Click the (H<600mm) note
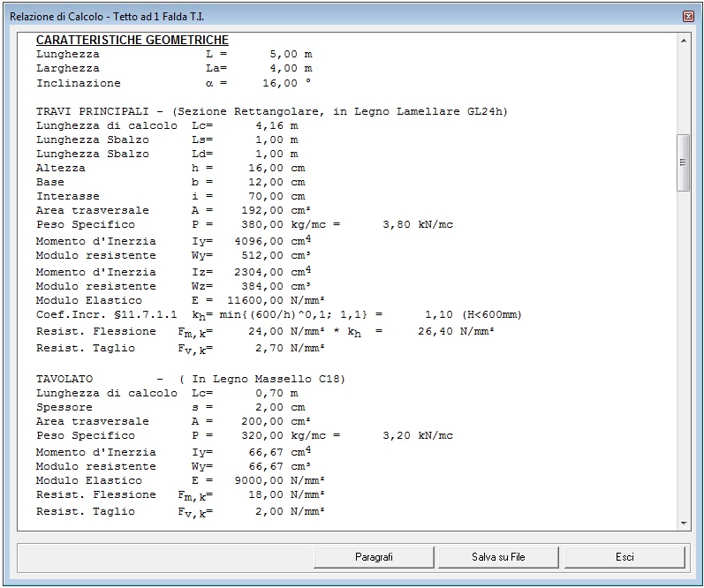The width and height of the screenshot is (704, 588). 492,314
